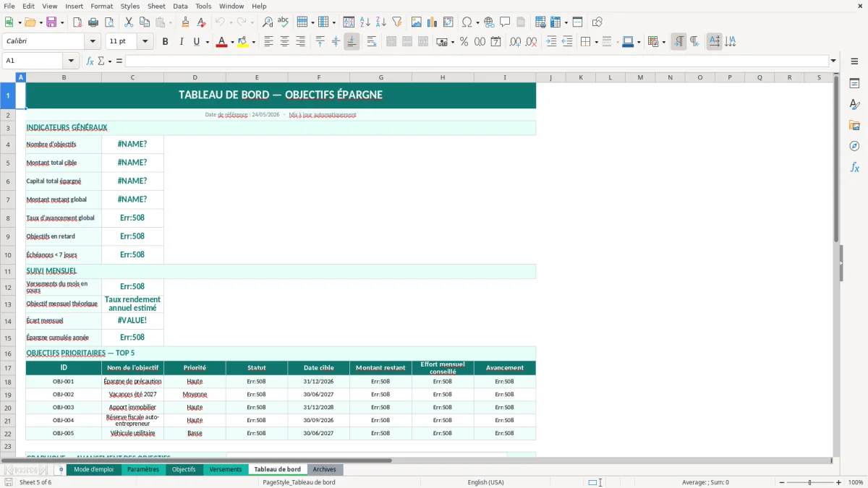Apply the red font color swatch
Image resolution: width=868 pixels, height=488 pixels.
coord(221,42)
